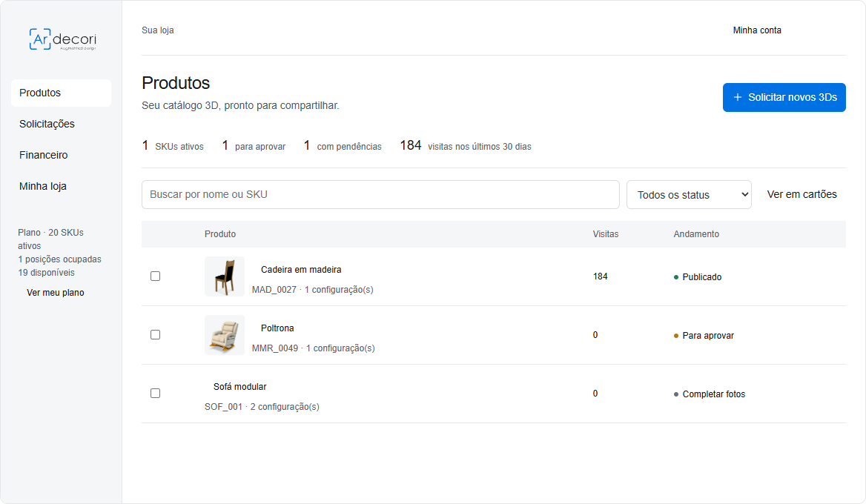Check the Sofá modular row checkbox
The height and width of the screenshot is (504, 866).
pyautogui.click(x=155, y=393)
